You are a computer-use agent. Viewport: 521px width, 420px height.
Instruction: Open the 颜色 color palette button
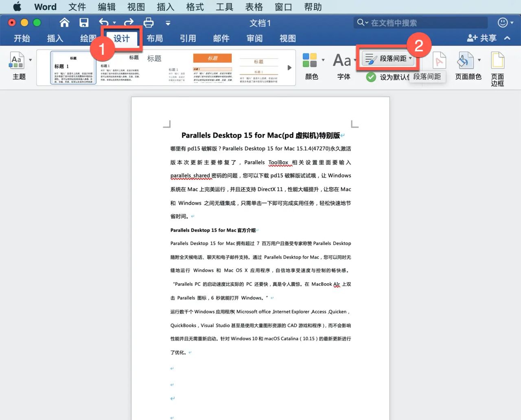point(311,66)
